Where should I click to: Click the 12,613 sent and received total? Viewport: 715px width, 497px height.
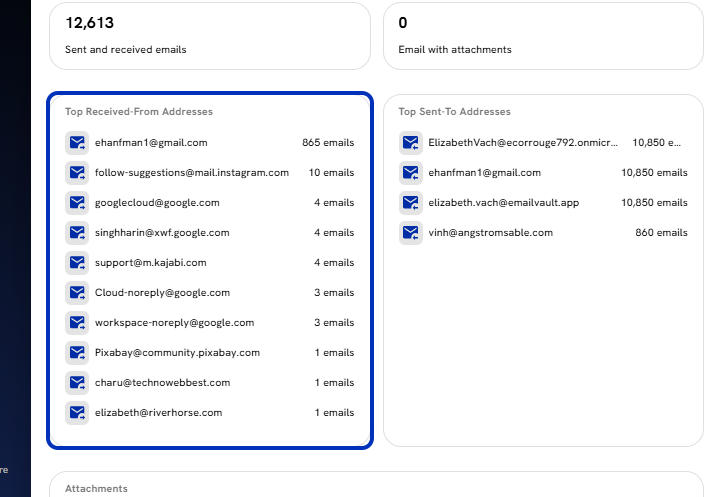click(89, 23)
